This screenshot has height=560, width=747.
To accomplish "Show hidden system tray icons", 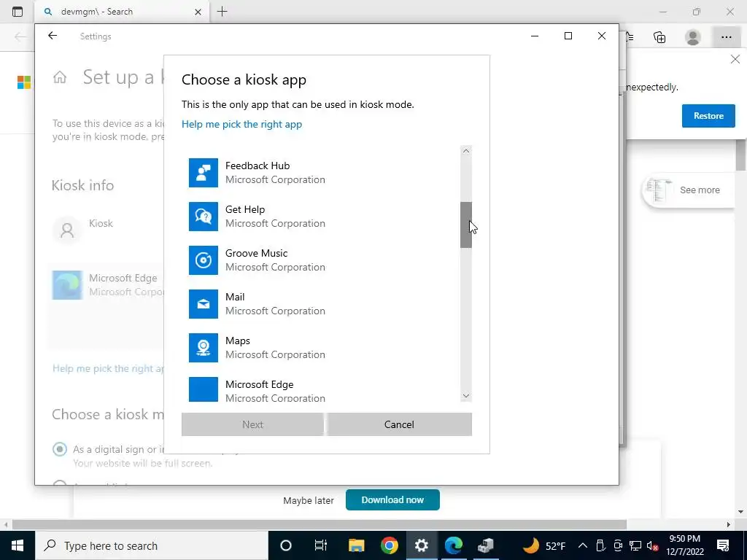I will [x=583, y=545].
